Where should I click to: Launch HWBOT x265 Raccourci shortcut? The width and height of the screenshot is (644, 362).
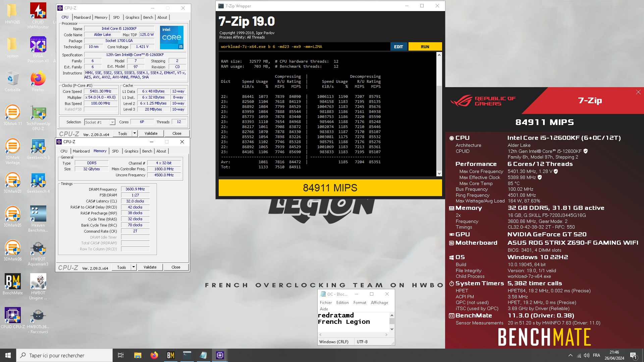(x=38, y=321)
